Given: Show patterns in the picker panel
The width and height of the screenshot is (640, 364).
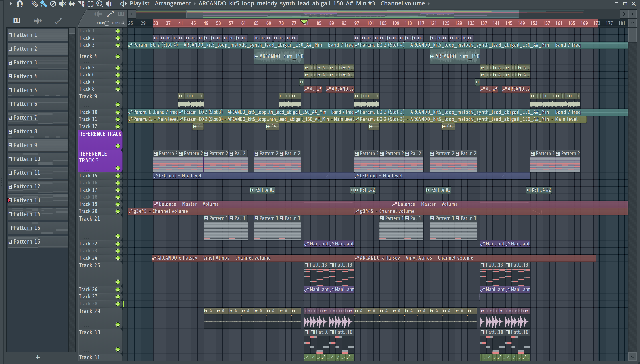Looking at the screenshot, I should 17,21.
